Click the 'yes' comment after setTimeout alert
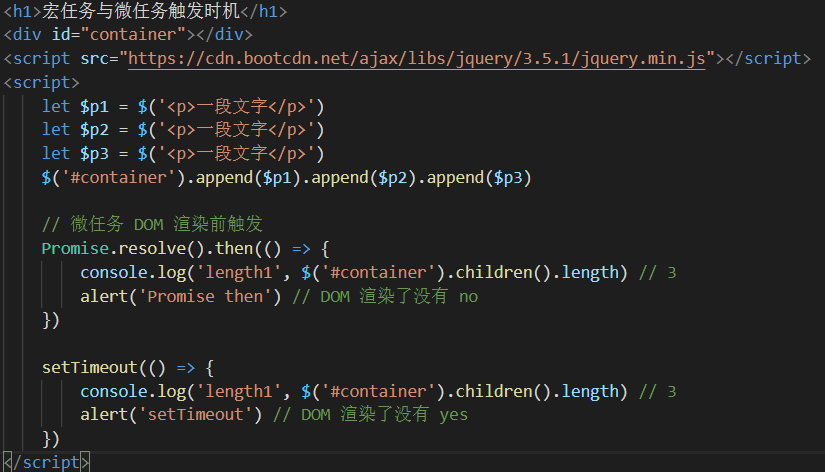 click(x=454, y=415)
